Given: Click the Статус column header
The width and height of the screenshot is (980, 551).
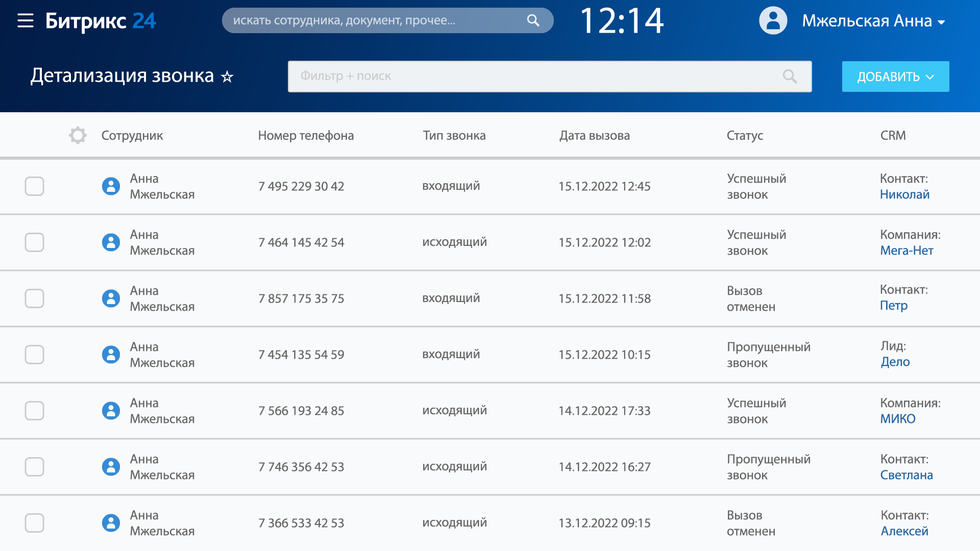Looking at the screenshot, I should [745, 135].
